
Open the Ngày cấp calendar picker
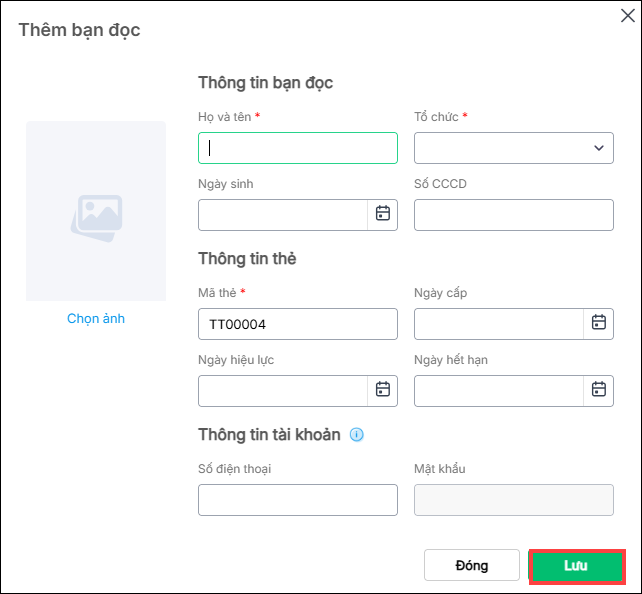pyautogui.click(x=598, y=323)
